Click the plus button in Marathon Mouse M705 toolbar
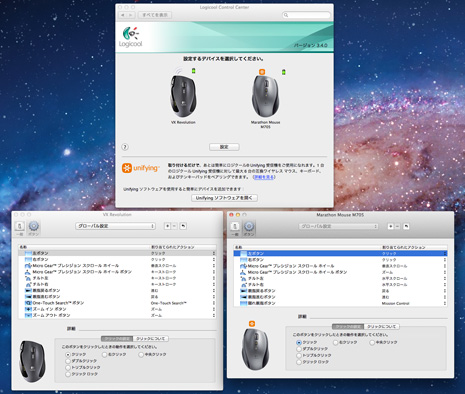465x394 pixels. pyautogui.click(x=390, y=226)
